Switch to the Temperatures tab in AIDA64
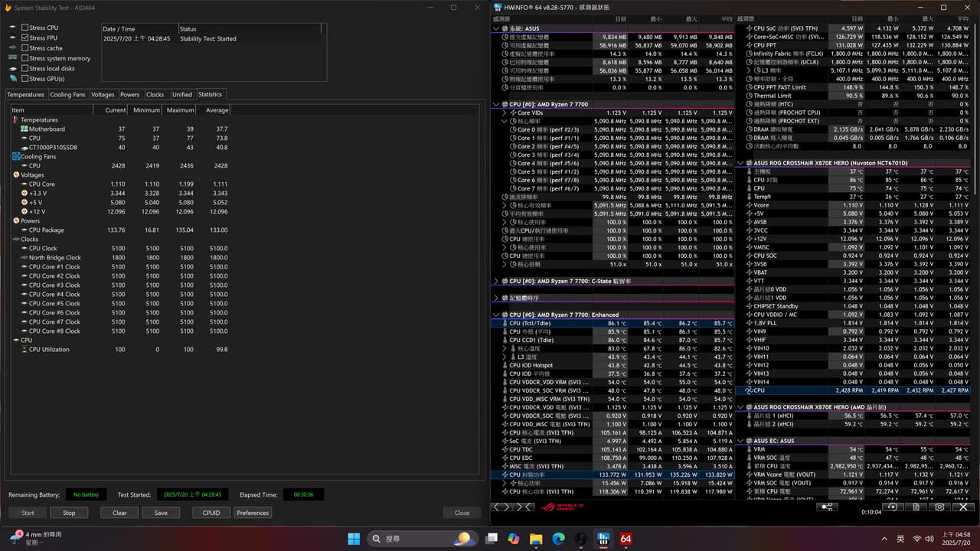980x551 pixels. pos(25,95)
